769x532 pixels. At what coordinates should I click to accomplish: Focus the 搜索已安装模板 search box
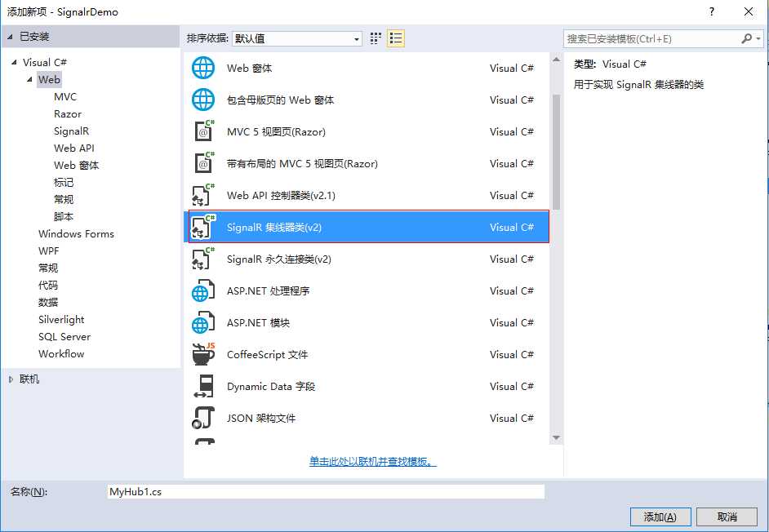pos(652,38)
